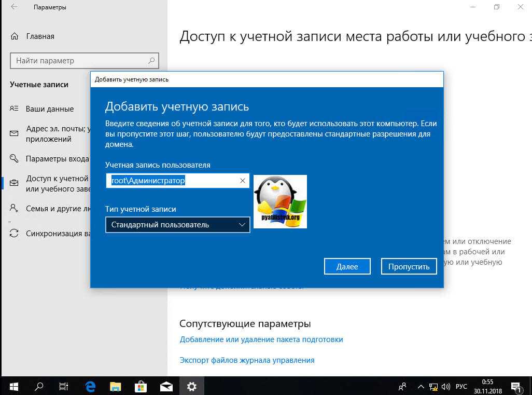Minimize the Параметры window
Viewport: 532px width, 395px height.
473,7
